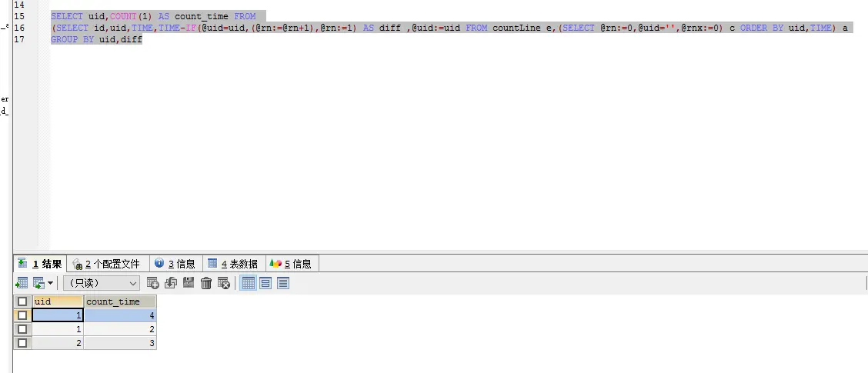Open the (只读) read-only mode combo box
Image resolution: width=868 pixels, height=373 pixels.
(x=102, y=283)
